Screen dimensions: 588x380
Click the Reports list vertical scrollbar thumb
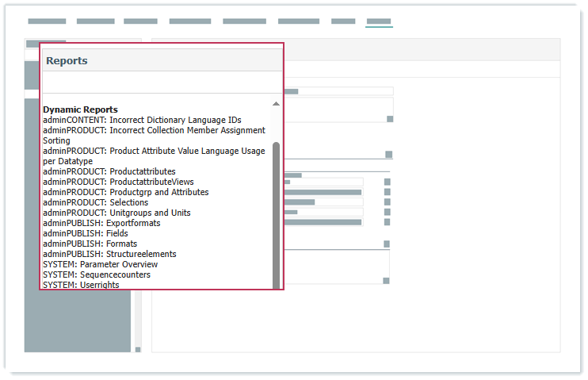[276, 214]
